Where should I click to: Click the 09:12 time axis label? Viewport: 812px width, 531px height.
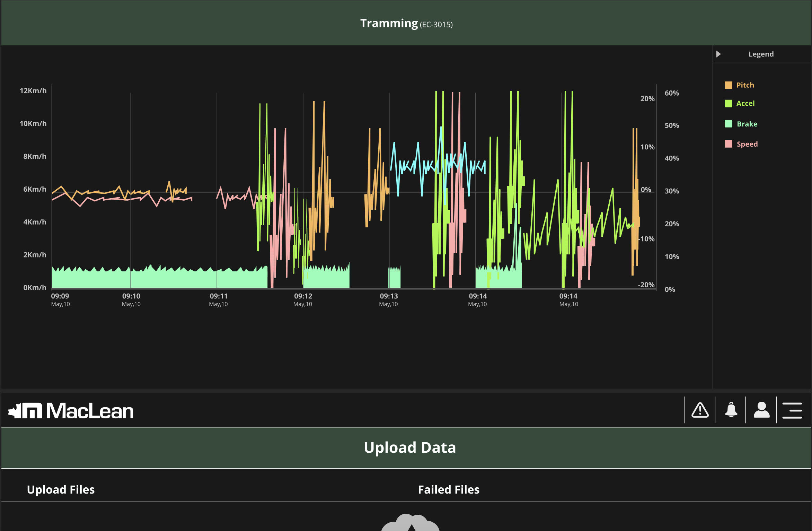pos(303,296)
